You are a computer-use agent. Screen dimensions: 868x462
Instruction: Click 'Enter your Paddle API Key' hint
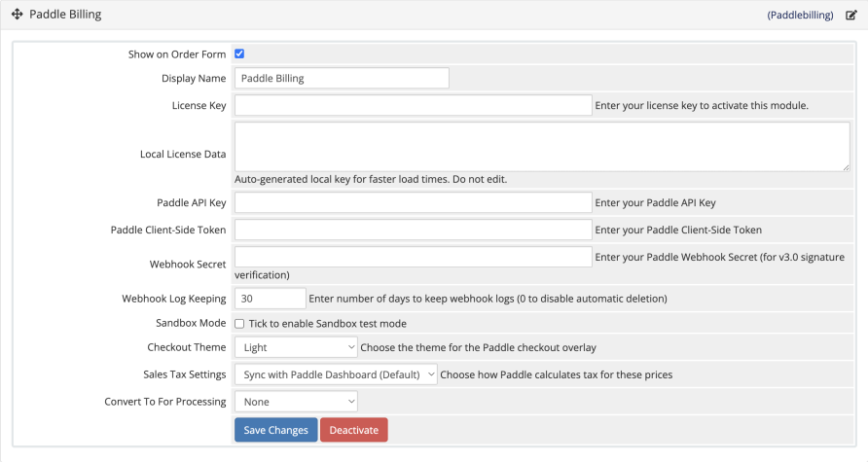656,202
